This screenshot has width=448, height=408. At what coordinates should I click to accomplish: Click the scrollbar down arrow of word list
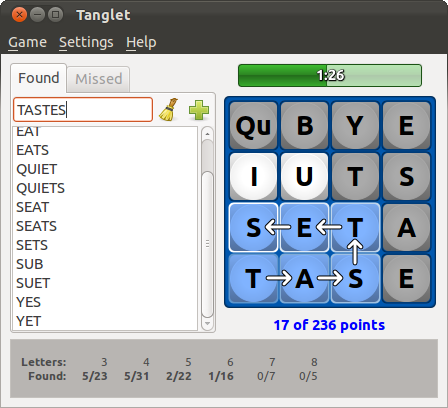pyautogui.click(x=207, y=323)
